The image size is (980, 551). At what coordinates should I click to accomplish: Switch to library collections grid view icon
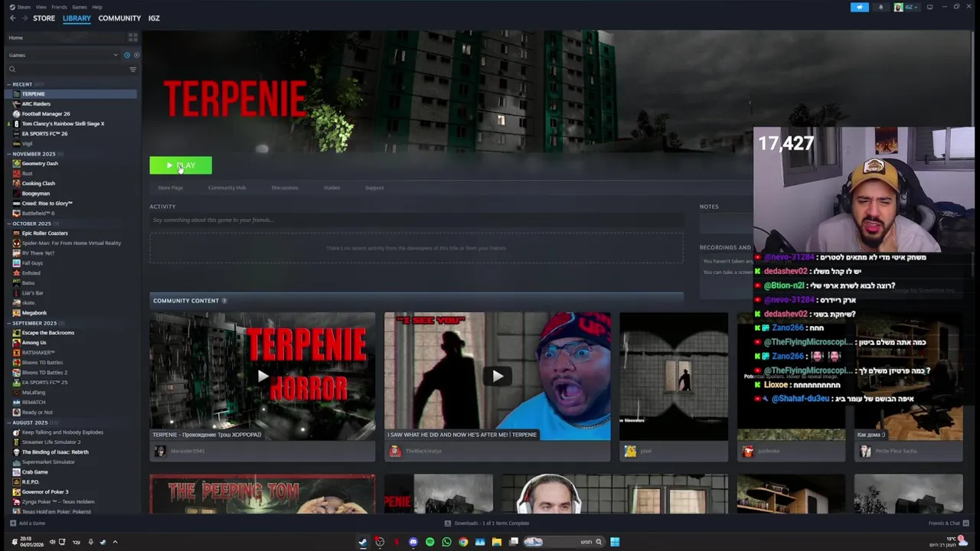(132, 37)
